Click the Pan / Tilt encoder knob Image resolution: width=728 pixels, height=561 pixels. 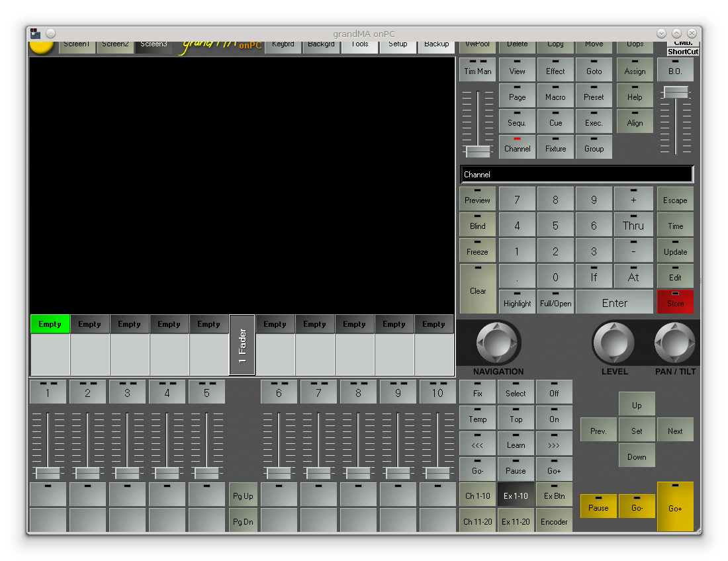[674, 343]
